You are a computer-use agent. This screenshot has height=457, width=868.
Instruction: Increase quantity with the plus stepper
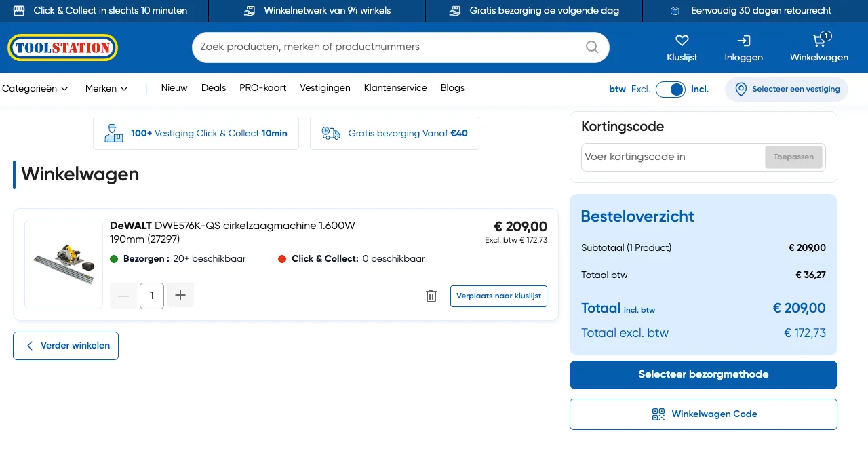[180, 295]
